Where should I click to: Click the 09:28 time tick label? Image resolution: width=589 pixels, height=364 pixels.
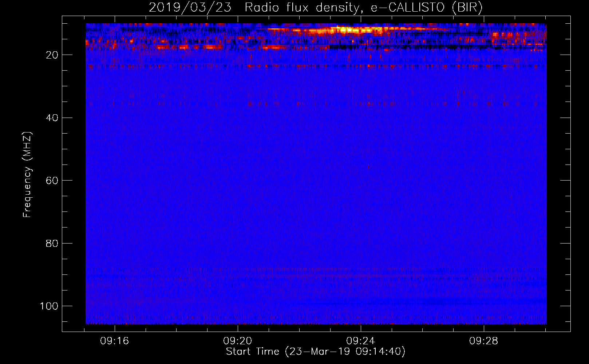[x=484, y=341]
